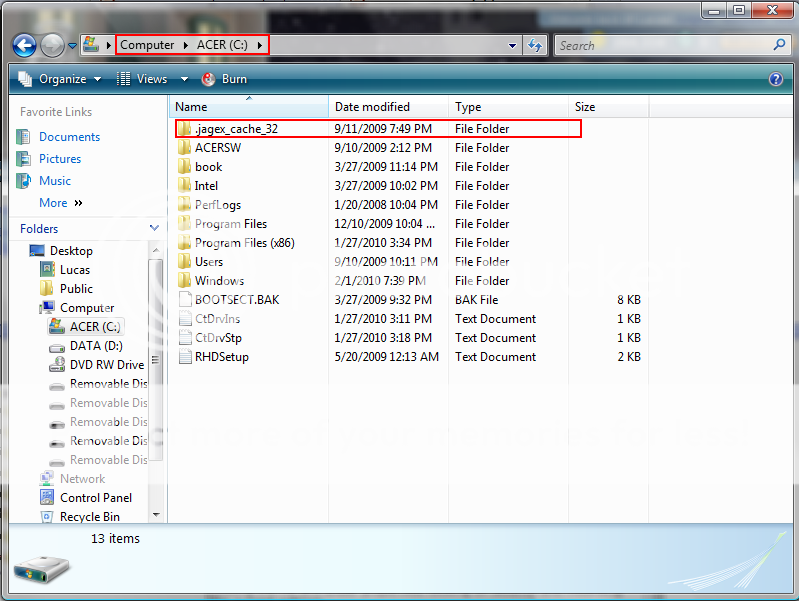799x601 pixels.
Task: Open the Help question mark icon
Action: (x=775, y=79)
